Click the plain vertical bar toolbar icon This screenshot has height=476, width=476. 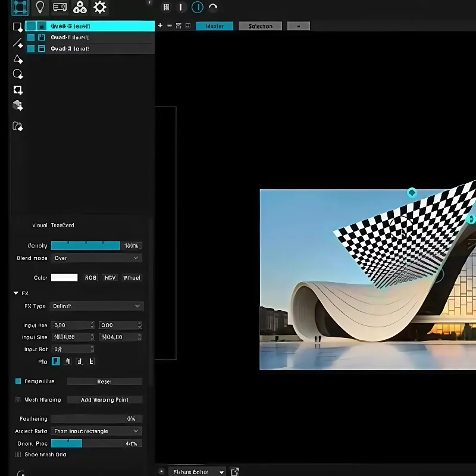[x=181, y=7]
